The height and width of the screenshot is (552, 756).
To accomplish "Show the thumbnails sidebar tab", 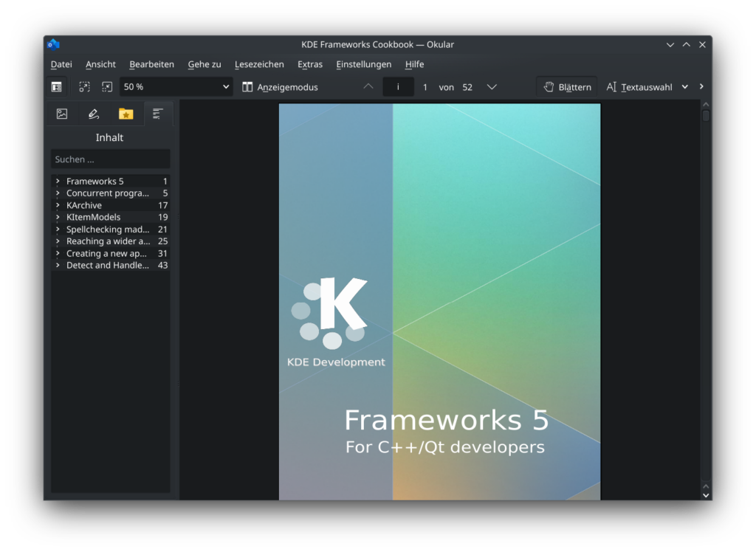I will point(62,114).
